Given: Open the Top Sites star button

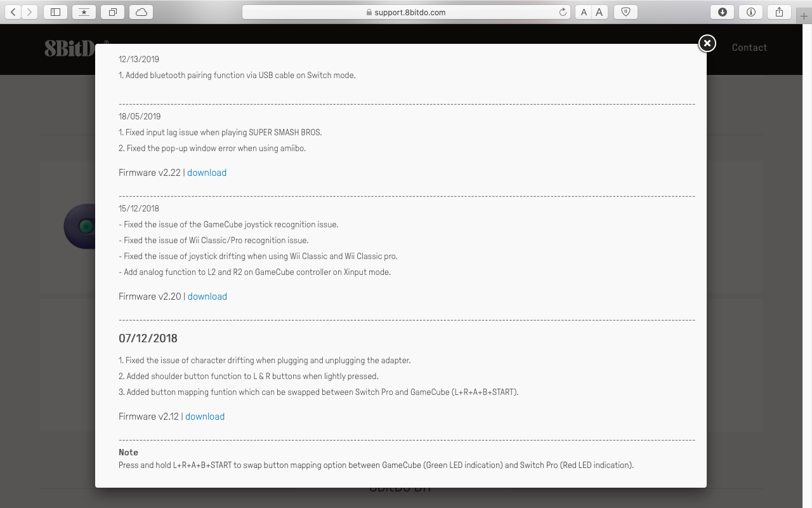Looking at the screenshot, I should tap(84, 11).
